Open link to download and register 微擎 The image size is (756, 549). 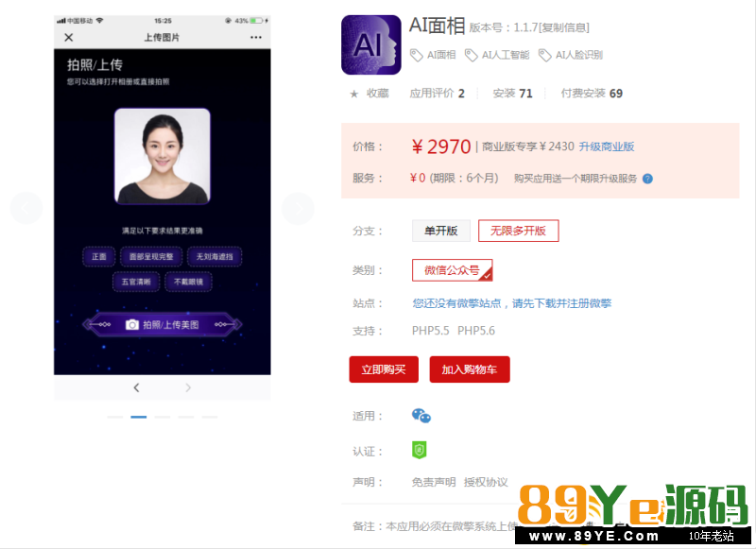511,303
